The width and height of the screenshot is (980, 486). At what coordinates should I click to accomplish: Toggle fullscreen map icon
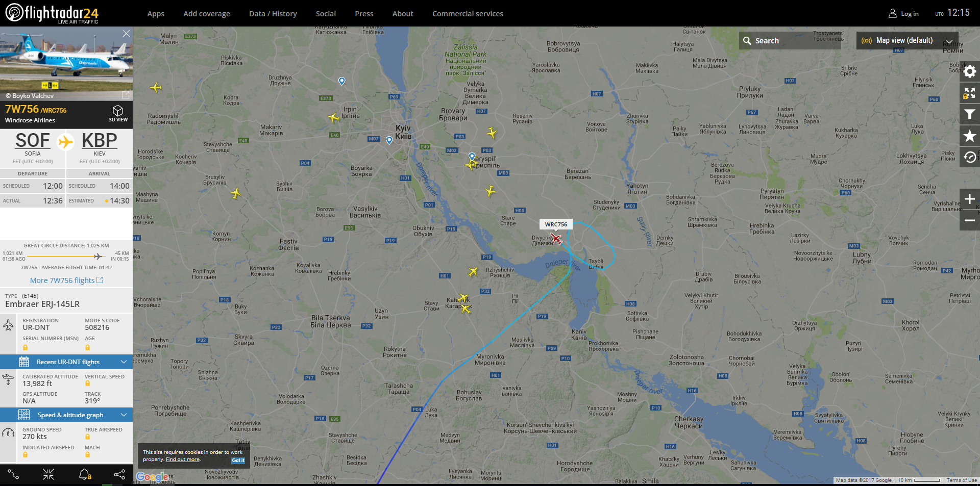click(x=970, y=93)
